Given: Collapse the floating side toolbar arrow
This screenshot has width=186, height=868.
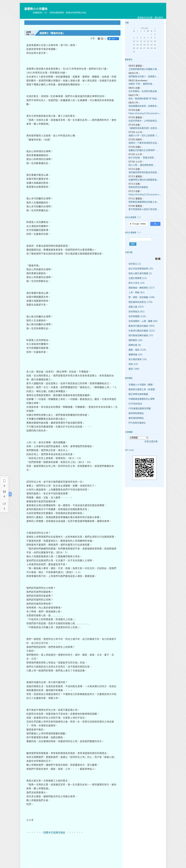Looking at the screenshot, I should pyautogui.click(x=10, y=494).
